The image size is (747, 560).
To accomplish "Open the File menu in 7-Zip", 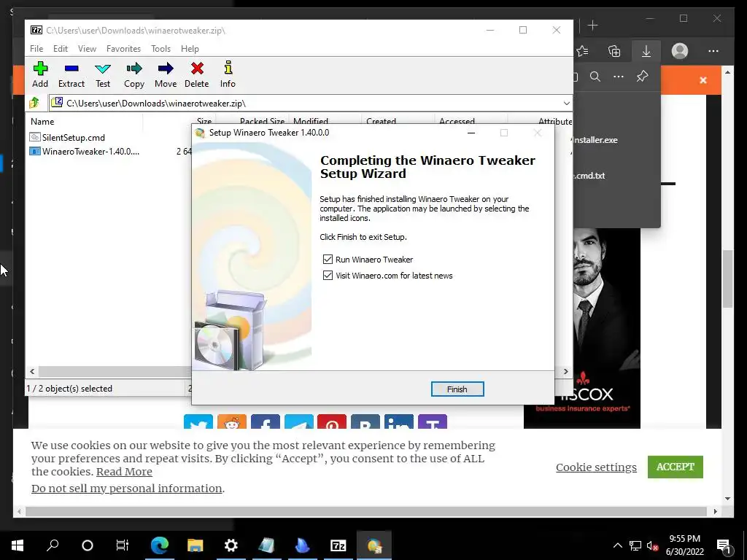I will 36,49.
